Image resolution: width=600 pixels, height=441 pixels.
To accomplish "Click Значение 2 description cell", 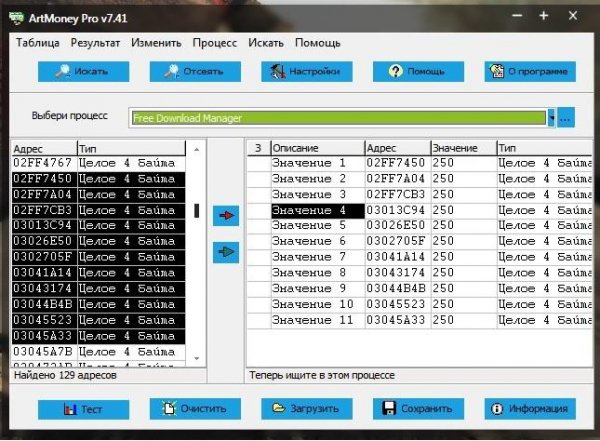I will tap(318, 179).
